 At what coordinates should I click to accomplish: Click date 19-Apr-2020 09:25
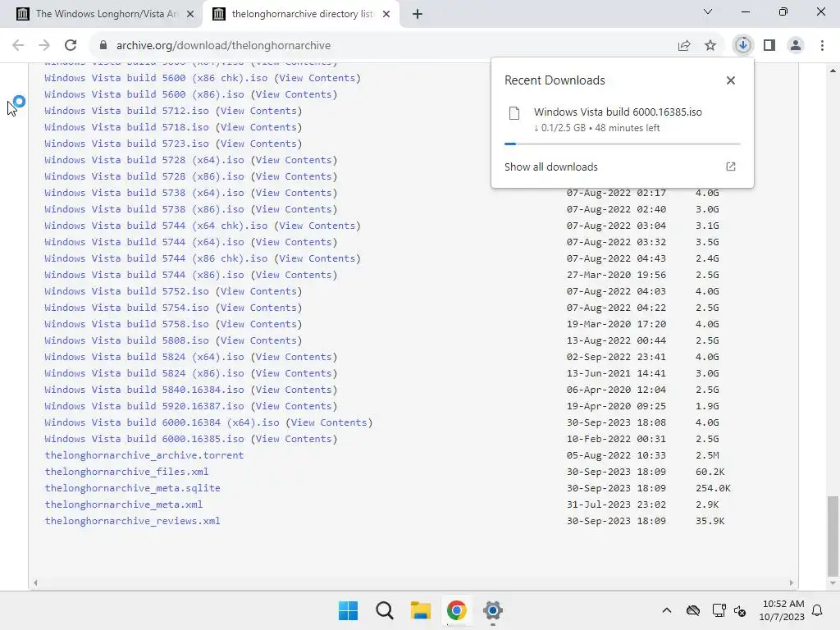click(x=616, y=406)
